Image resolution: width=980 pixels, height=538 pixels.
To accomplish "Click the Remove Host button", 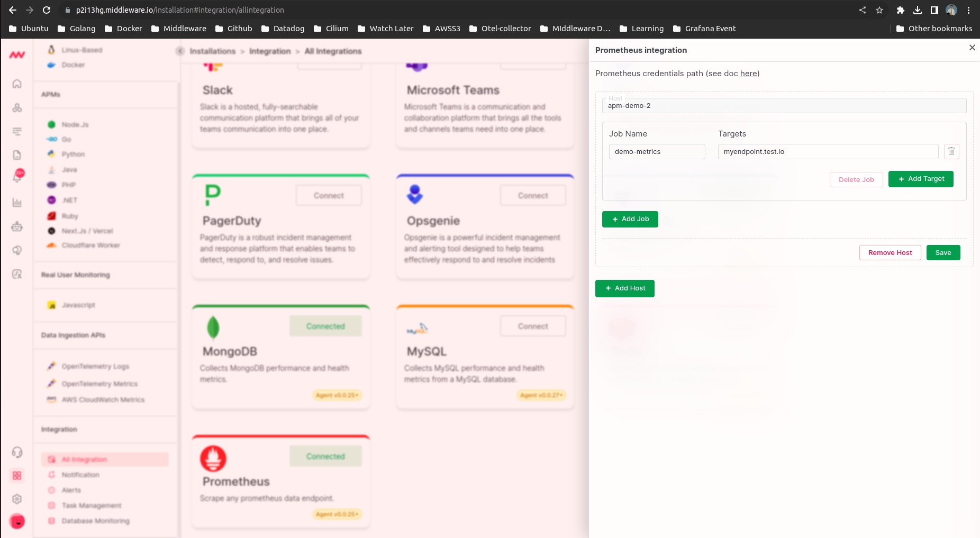I will [x=890, y=253].
